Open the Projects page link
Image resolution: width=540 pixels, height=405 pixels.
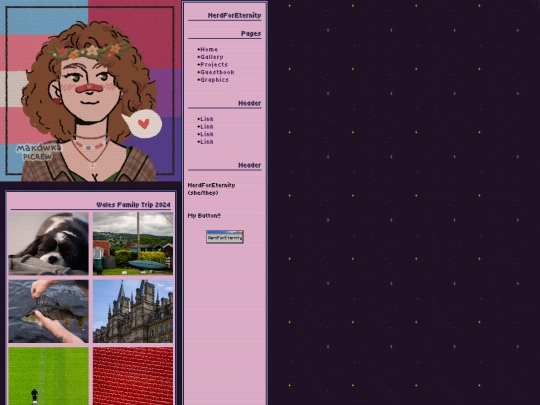214,65
